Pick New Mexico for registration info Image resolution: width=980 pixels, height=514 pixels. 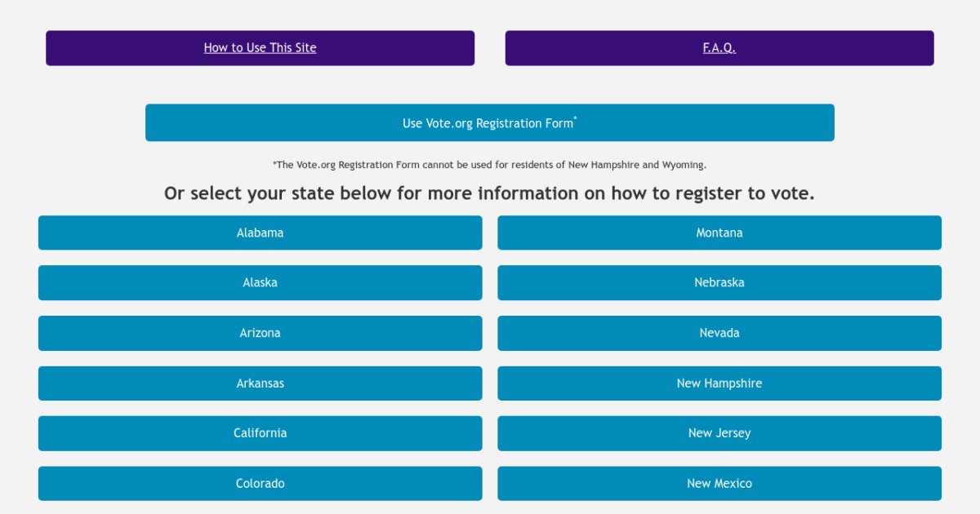coord(719,484)
